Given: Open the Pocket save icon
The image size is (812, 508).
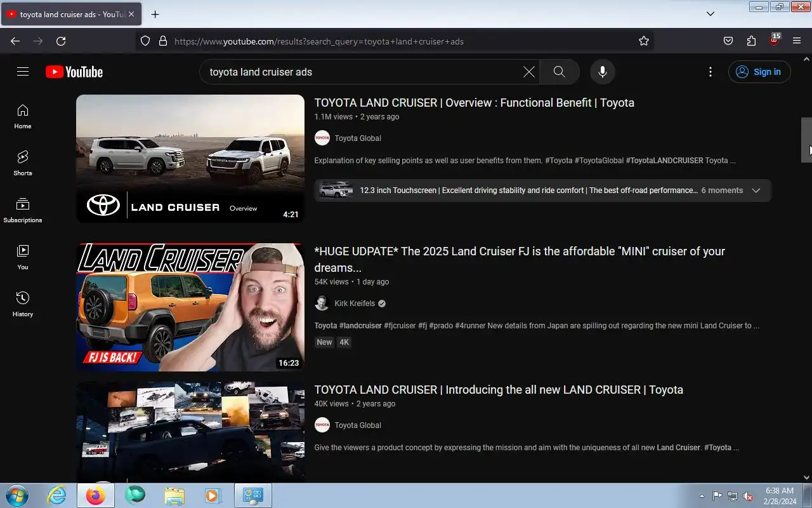Looking at the screenshot, I should click(x=728, y=41).
